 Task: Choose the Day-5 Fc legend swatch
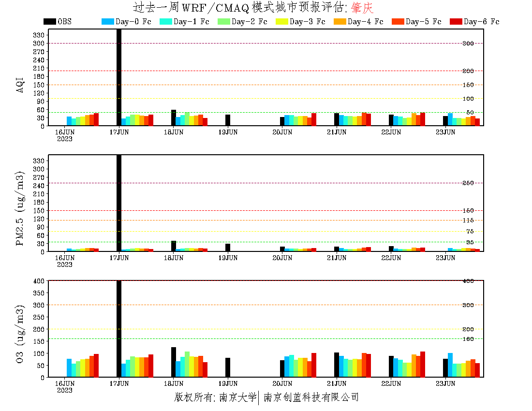click(x=398, y=22)
